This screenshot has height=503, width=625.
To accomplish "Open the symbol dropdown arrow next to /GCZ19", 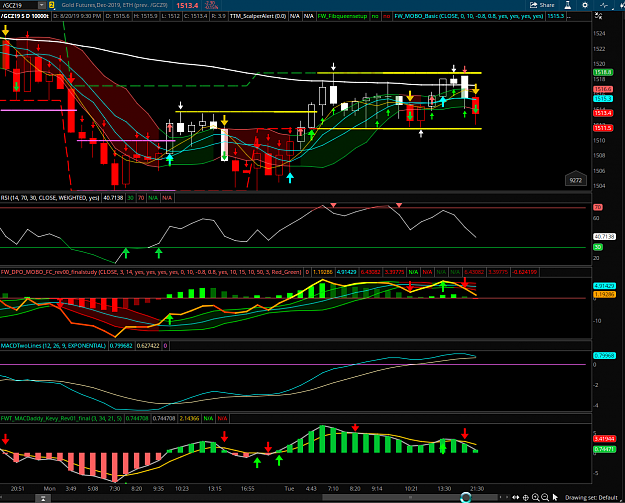I will [42, 5].
